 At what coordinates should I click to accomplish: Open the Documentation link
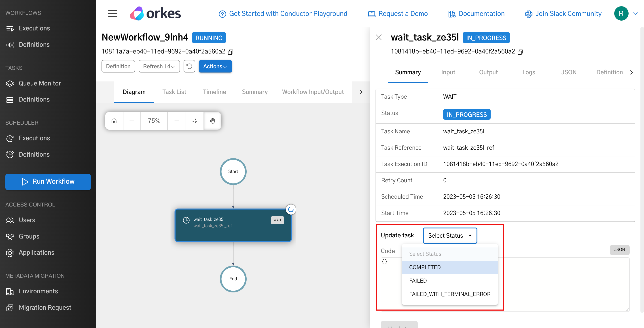[x=476, y=13]
